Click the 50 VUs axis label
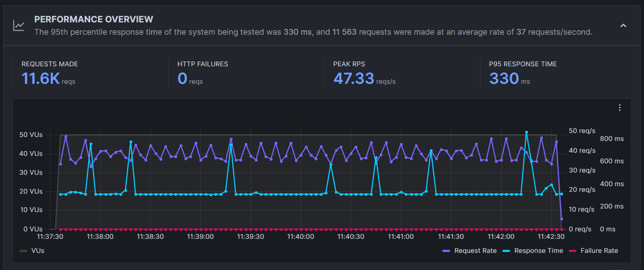This screenshot has width=644, height=270. click(x=30, y=135)
